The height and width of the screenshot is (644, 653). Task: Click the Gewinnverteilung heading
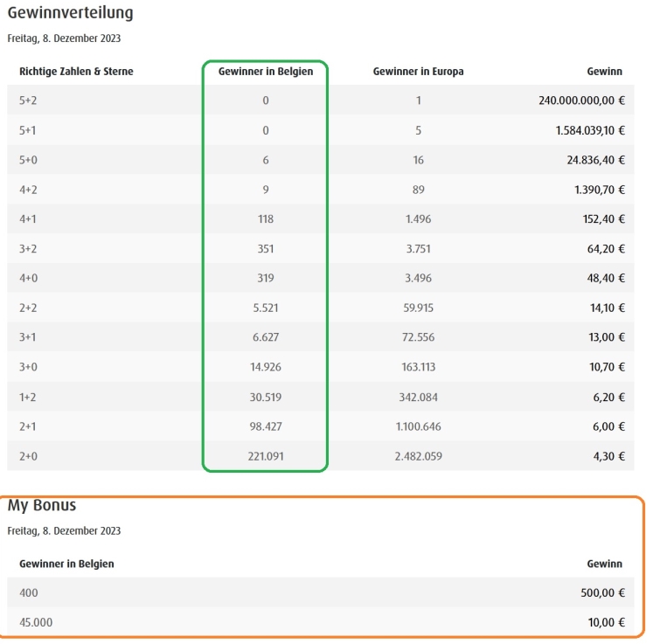(x=71, y=13)
